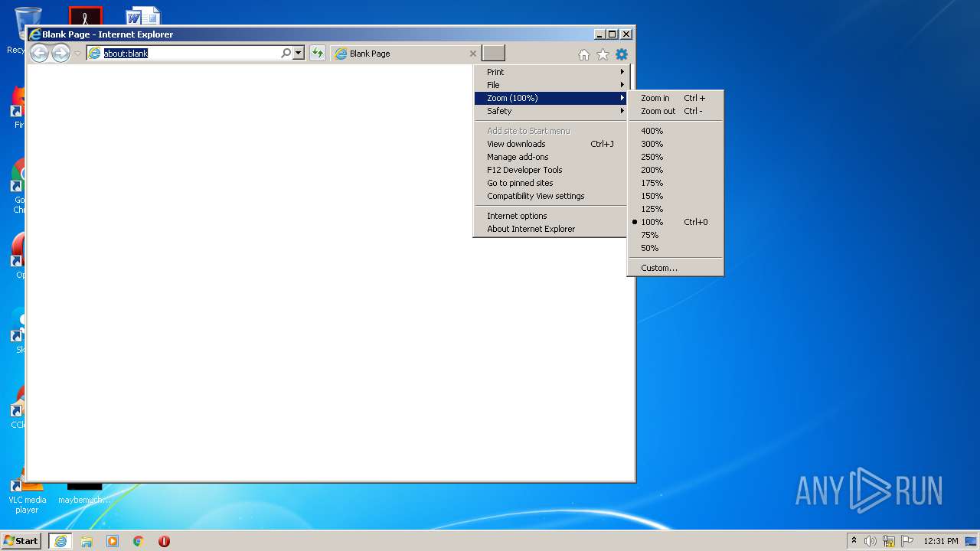Click Internet Explorer taskbar icon

tap(60, 541)
